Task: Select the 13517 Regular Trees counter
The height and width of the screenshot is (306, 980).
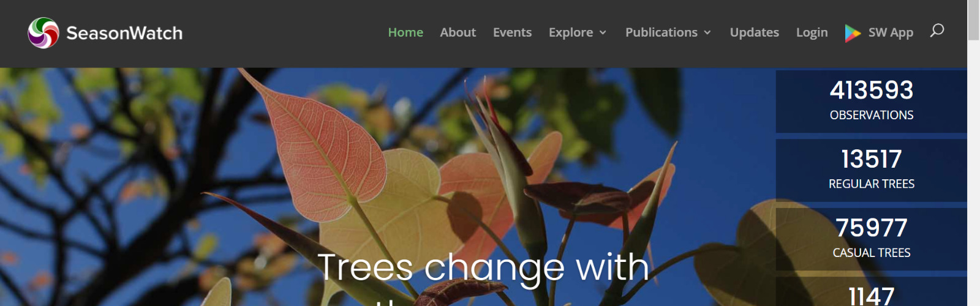Action: [x=871, y=170]
